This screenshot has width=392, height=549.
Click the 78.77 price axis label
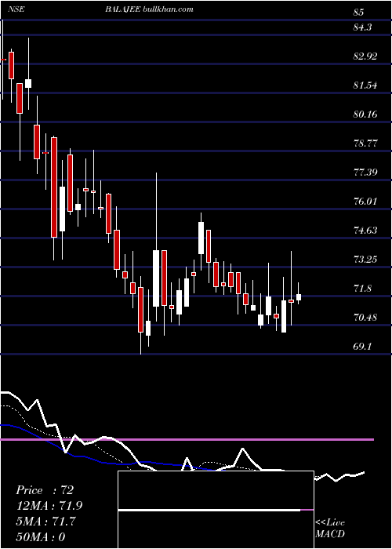[365, 144]
